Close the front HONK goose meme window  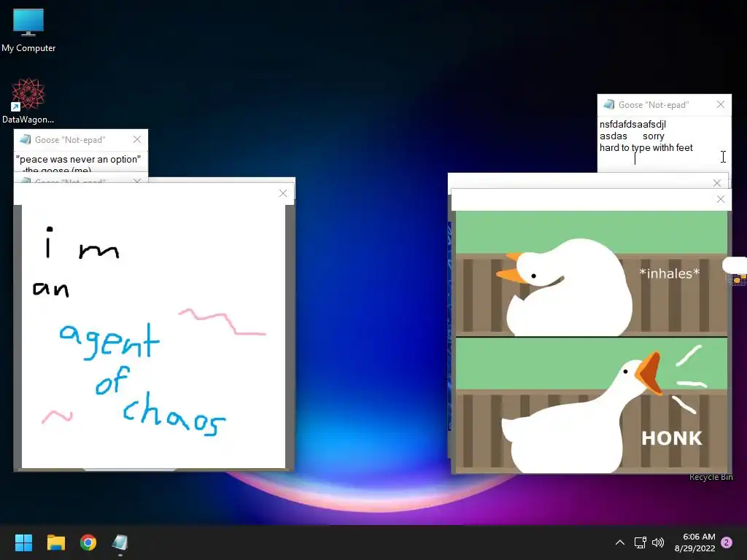[x=720, y=199]
